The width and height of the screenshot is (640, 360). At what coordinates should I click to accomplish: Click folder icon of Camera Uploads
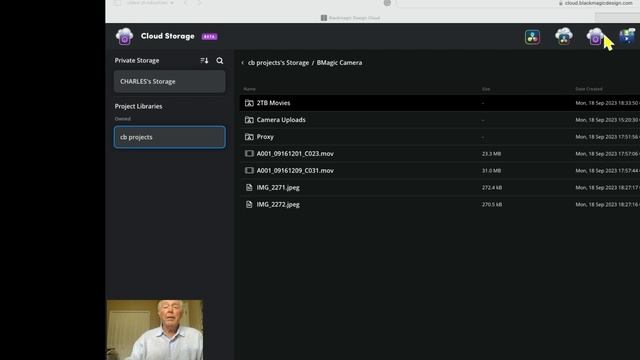(249, 120)
